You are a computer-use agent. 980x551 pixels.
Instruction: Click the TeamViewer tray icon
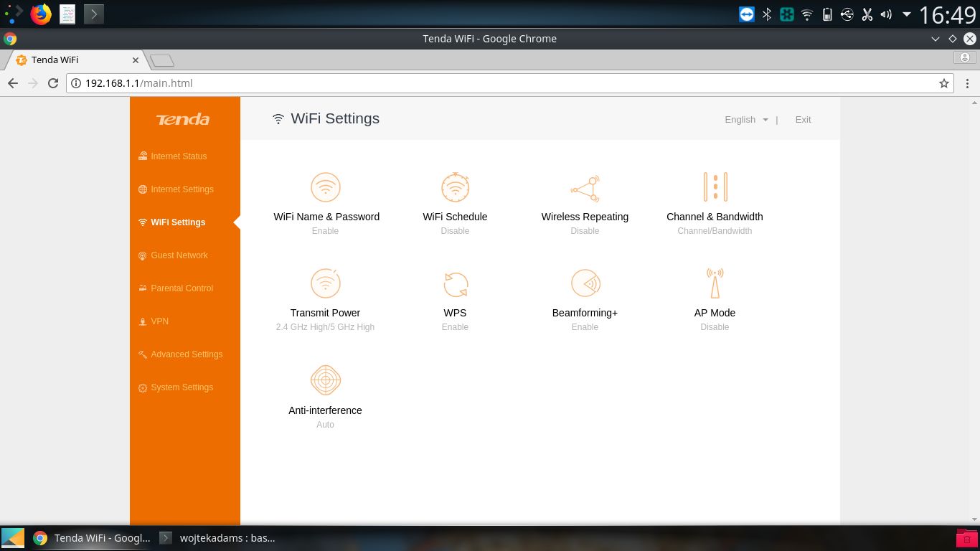[x=747, y=14]
